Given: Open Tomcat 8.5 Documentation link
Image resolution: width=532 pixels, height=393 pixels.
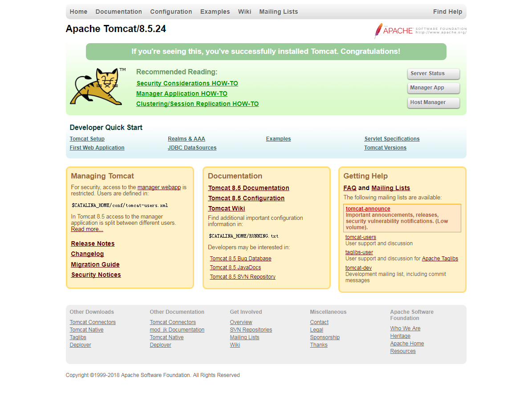Looking at the screenshot, I should point(248,188).
